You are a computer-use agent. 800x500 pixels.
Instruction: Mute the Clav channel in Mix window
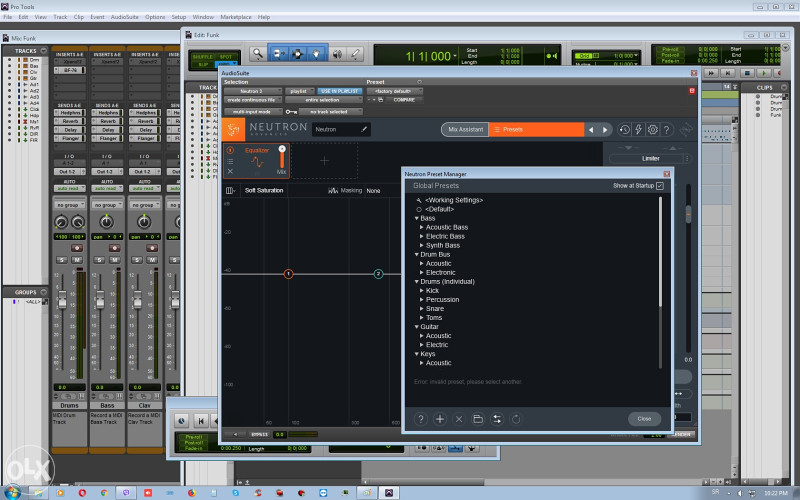point(152,260)
